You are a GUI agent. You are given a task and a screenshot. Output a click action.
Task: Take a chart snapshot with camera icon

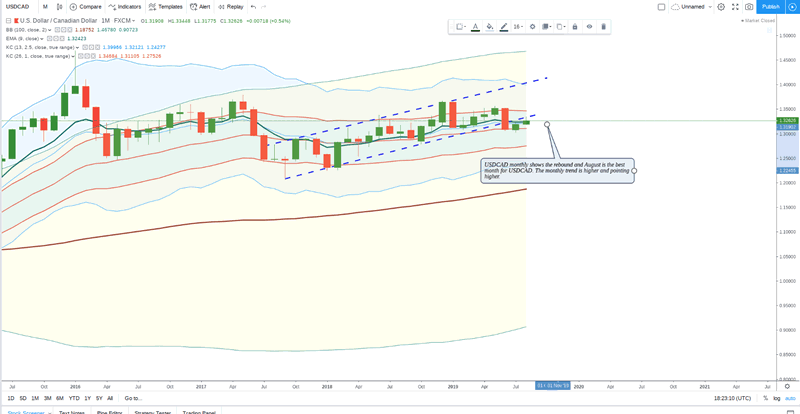tap(749, 6)
